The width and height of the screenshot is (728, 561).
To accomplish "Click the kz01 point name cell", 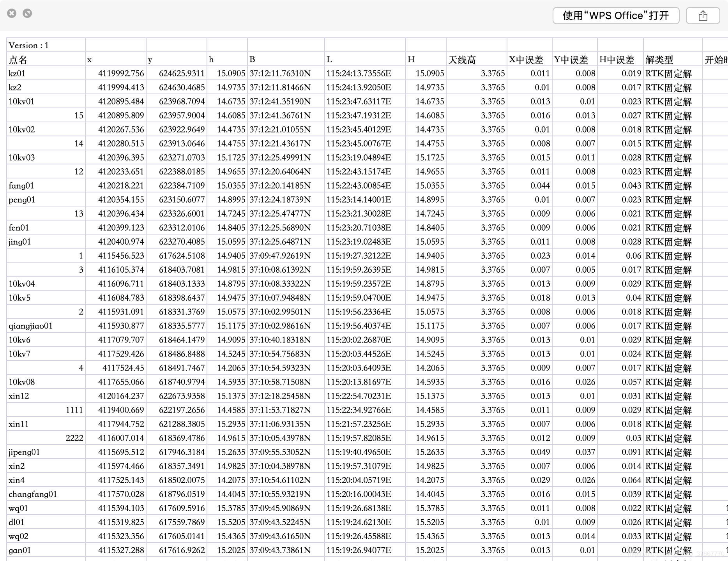I will tap(46, 73).
